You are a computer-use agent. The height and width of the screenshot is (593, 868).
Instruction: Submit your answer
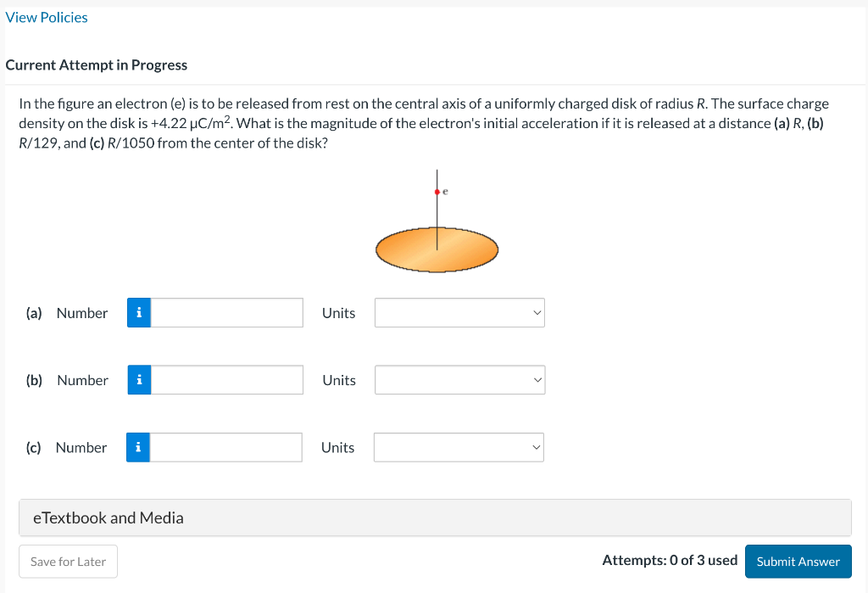[x=798, y=561]
